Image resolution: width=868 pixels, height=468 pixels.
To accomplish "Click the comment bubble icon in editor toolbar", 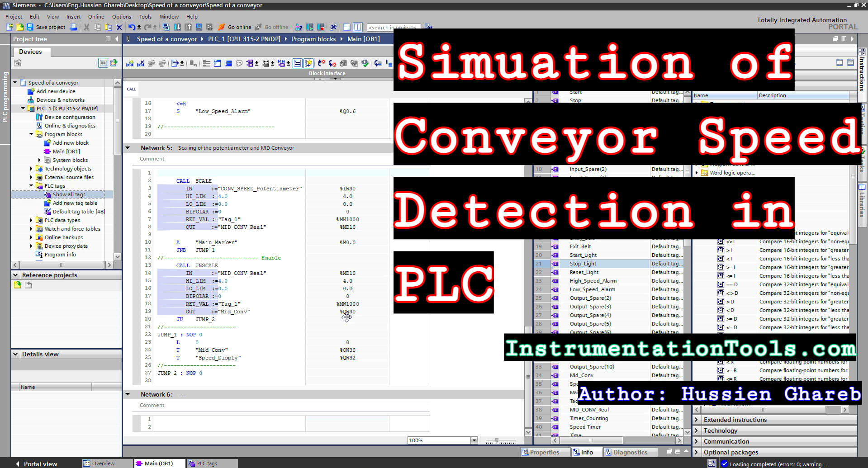I will tap(239, 63).
